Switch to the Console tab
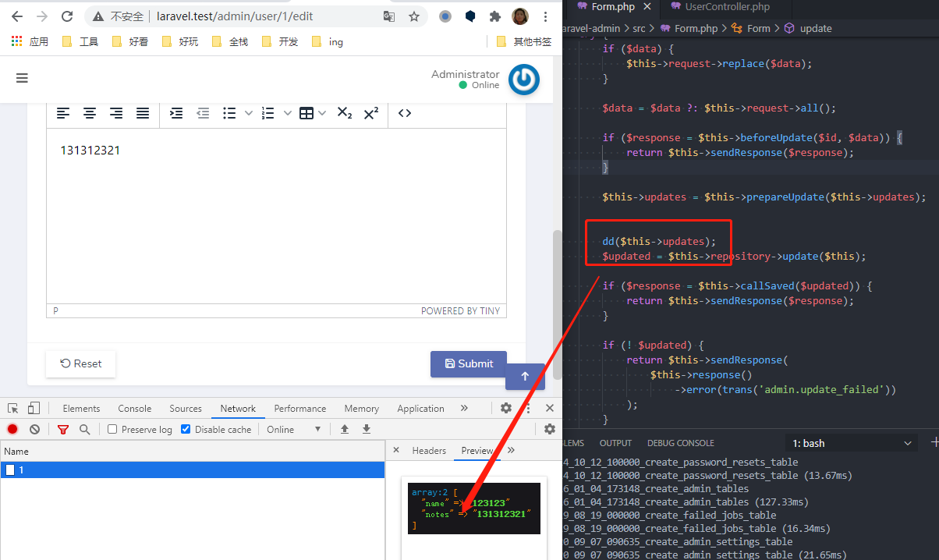Image resolution: width=939 pixels, height=560 pixels. pos(134,408)
